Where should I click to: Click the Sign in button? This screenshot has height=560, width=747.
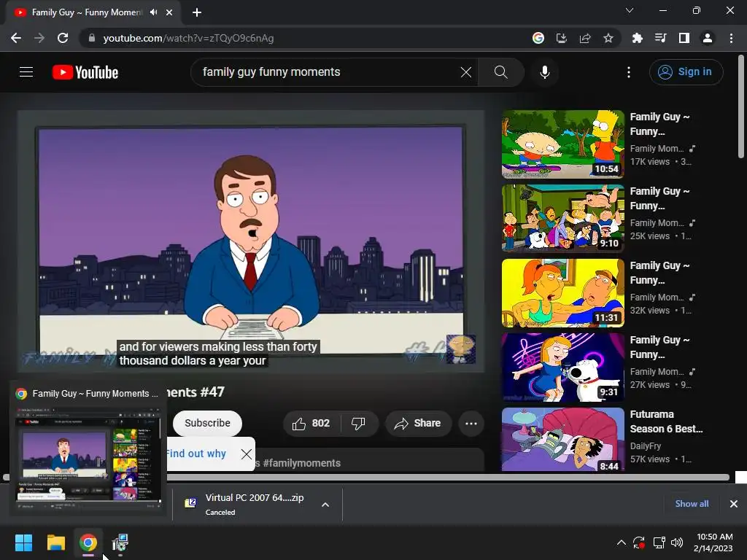point(686,72)
